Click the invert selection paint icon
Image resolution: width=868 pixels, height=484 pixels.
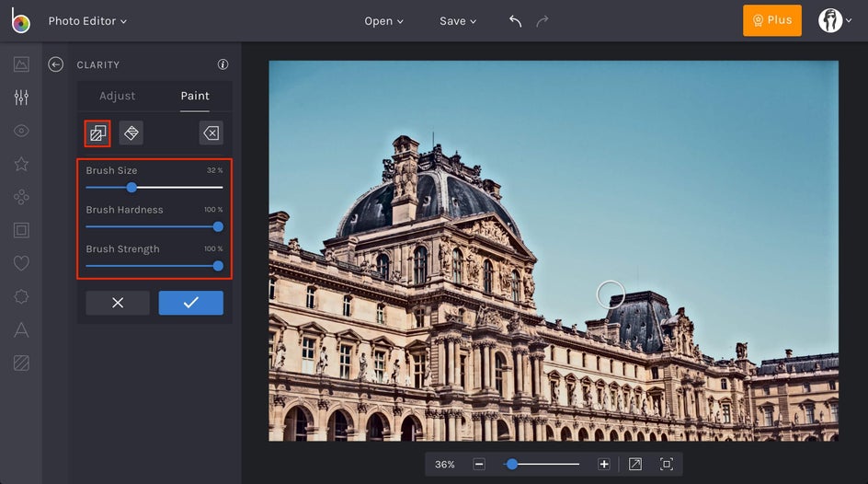[97, 133]
